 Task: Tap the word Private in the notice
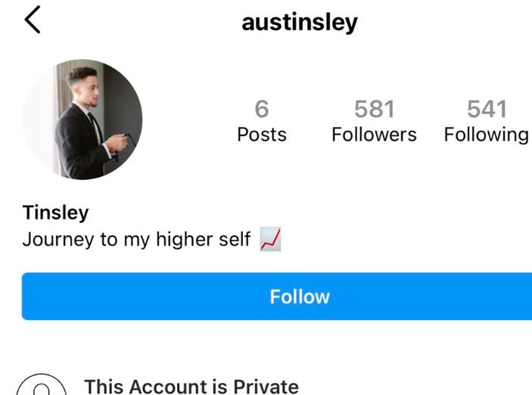tap(266, 387)
